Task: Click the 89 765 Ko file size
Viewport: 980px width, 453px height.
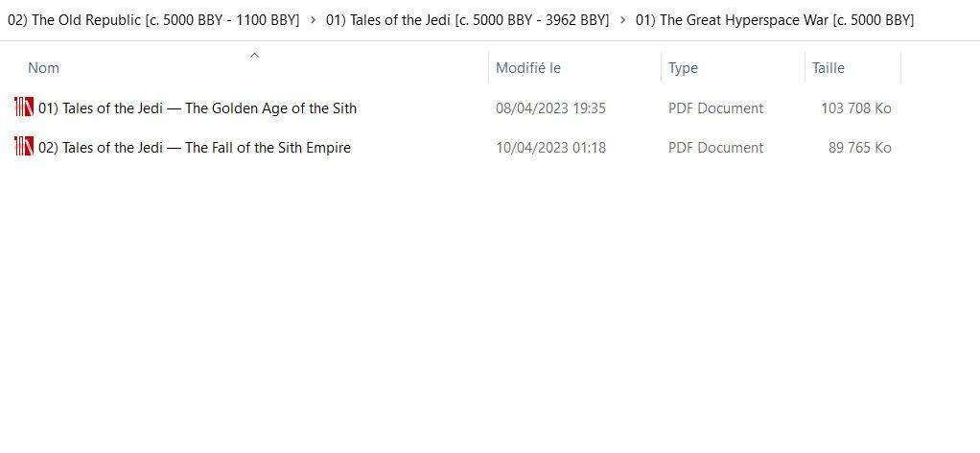Action: 860,148
